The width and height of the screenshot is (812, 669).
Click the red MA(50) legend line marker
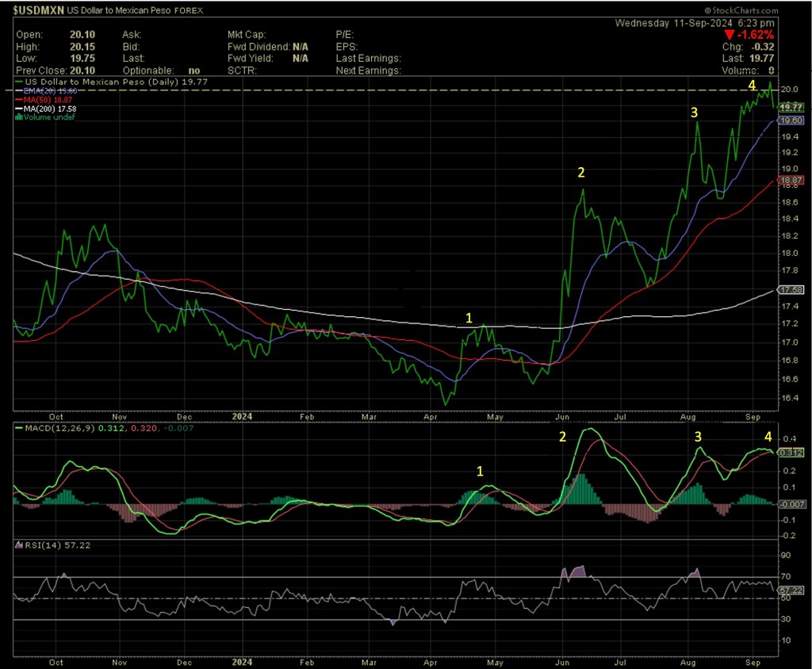tap(21, 100)
